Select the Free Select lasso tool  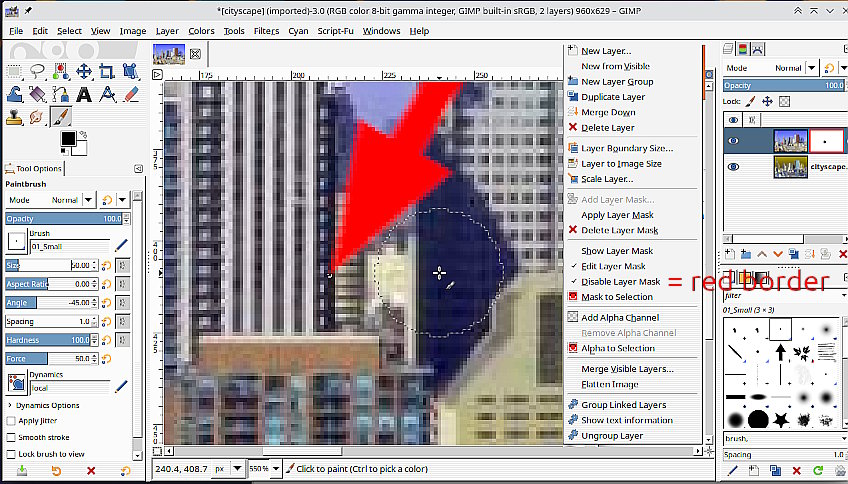pyautogui.click(x=37, y=71)
